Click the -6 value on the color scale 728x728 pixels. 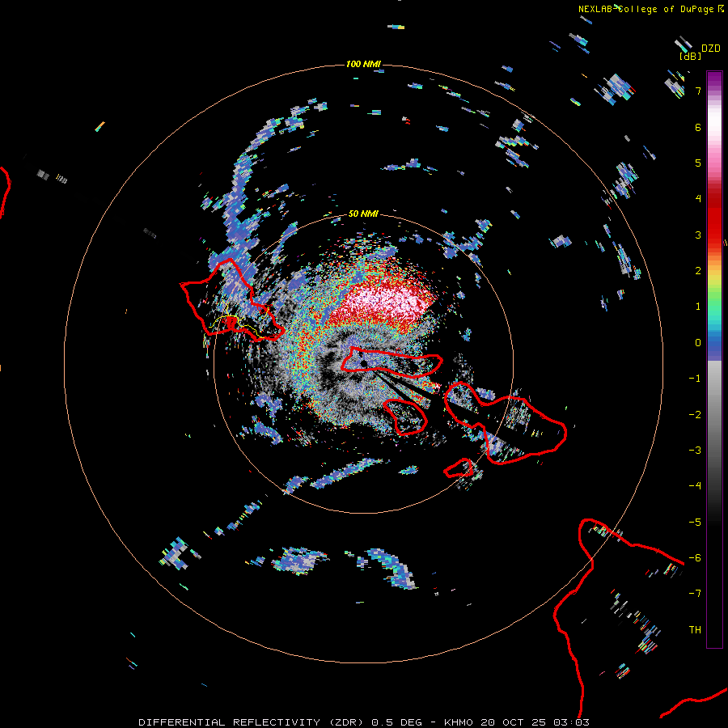click(695, 558)
